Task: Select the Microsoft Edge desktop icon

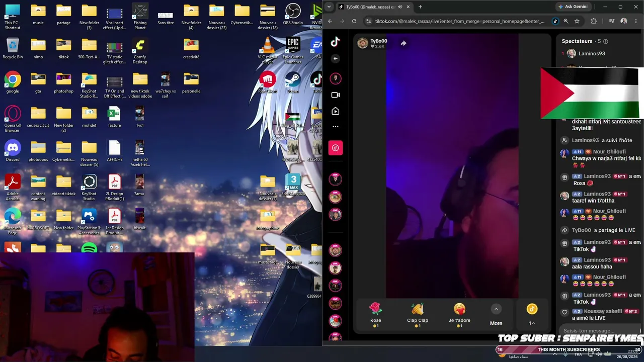Action: pyautogui.click(x=13, y=222)
